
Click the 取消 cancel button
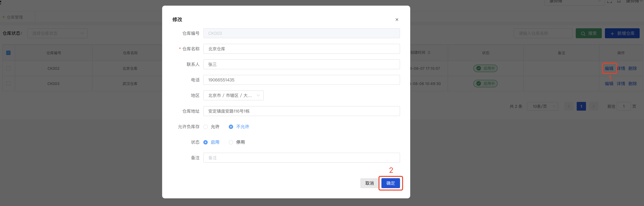click(x=369, y=183)
